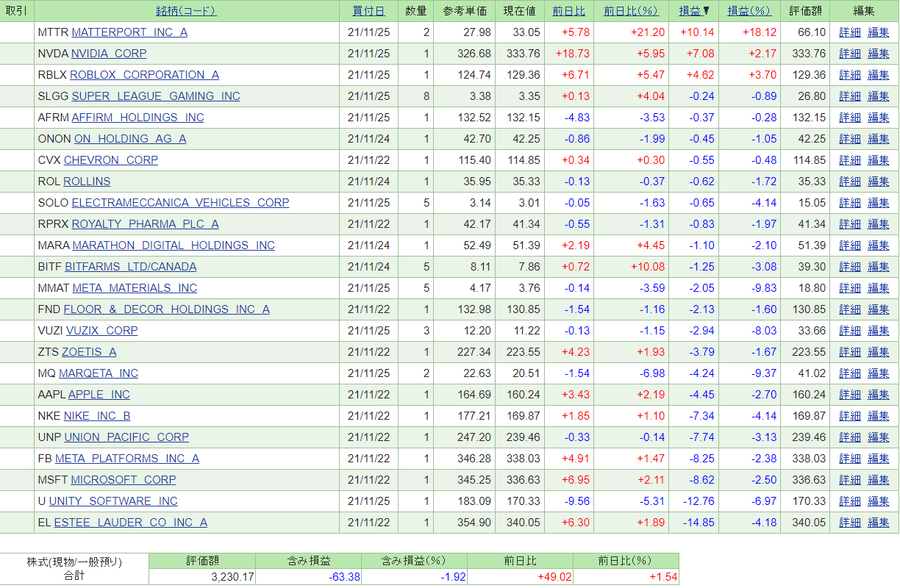Image resolution: width=900 pixels, height=588 pixels.
Task: Open NVIDIA_CORP stock link
Action: click(109, 54)
